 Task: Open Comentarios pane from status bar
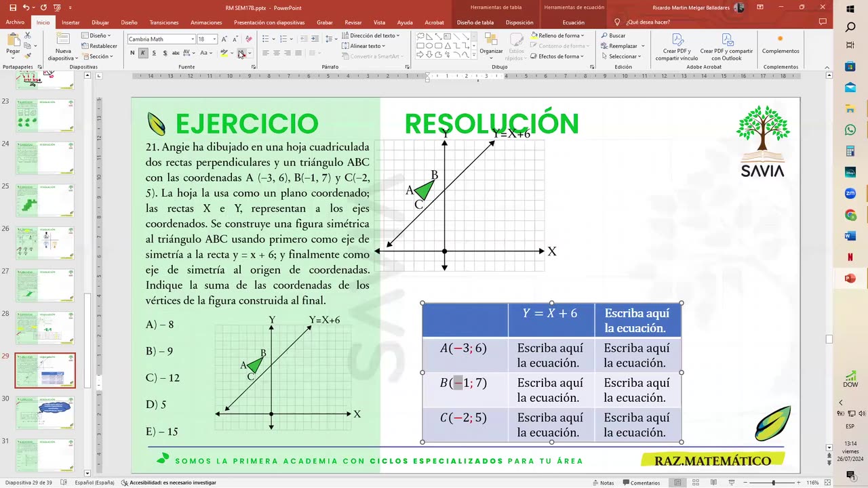[641, 483]
